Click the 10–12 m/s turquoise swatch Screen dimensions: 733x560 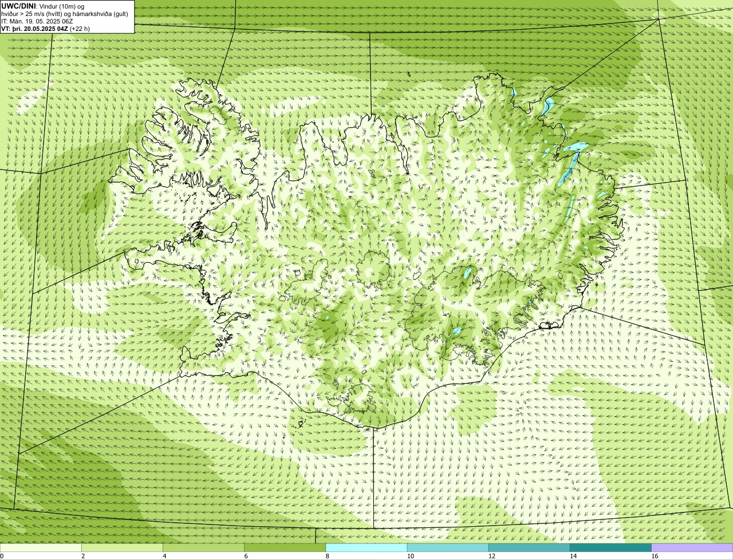(448, 547)
